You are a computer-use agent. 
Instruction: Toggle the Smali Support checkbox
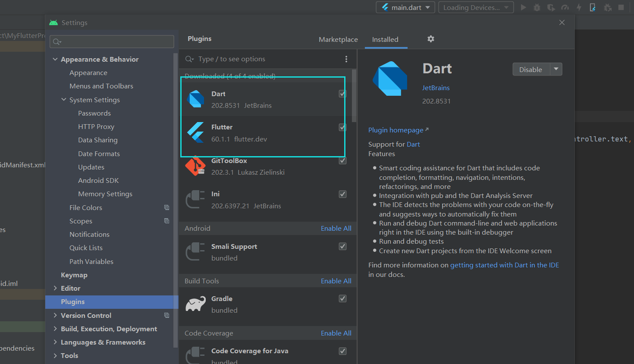click(x=342, y=246)
